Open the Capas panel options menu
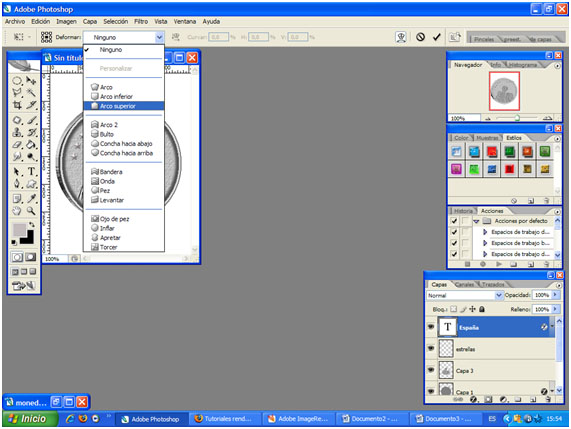571x429 pixels. coord(559,286)
